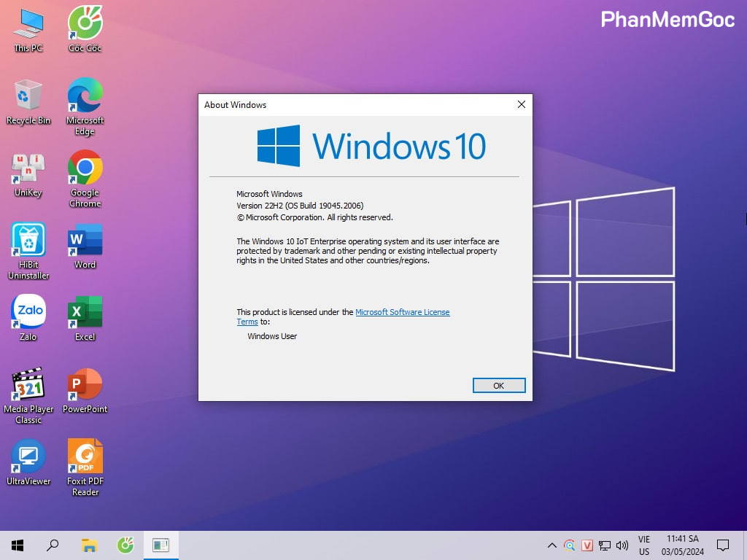Select the Cốc Cốc desktop shortcut

pyautogui.click(x=85, y=24)
